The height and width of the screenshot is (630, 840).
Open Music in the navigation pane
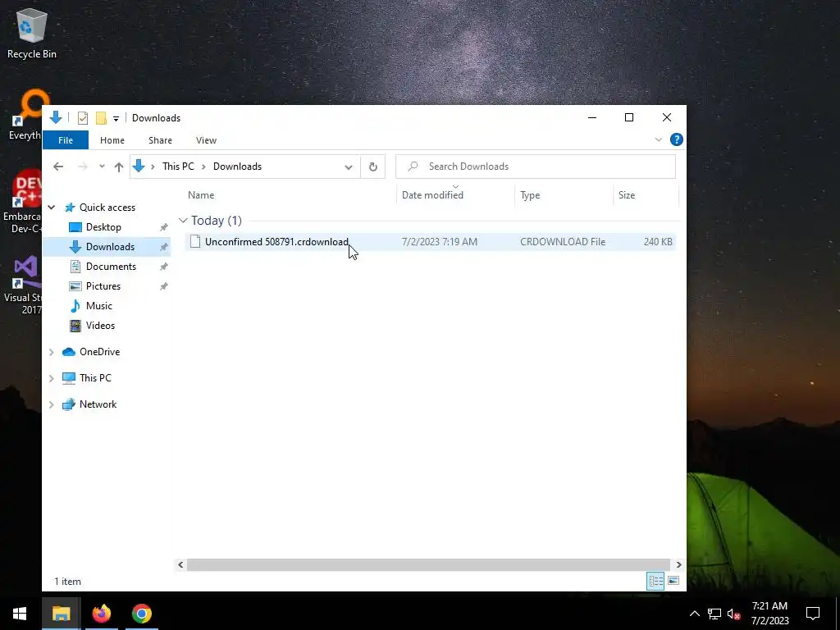point(98,306)
